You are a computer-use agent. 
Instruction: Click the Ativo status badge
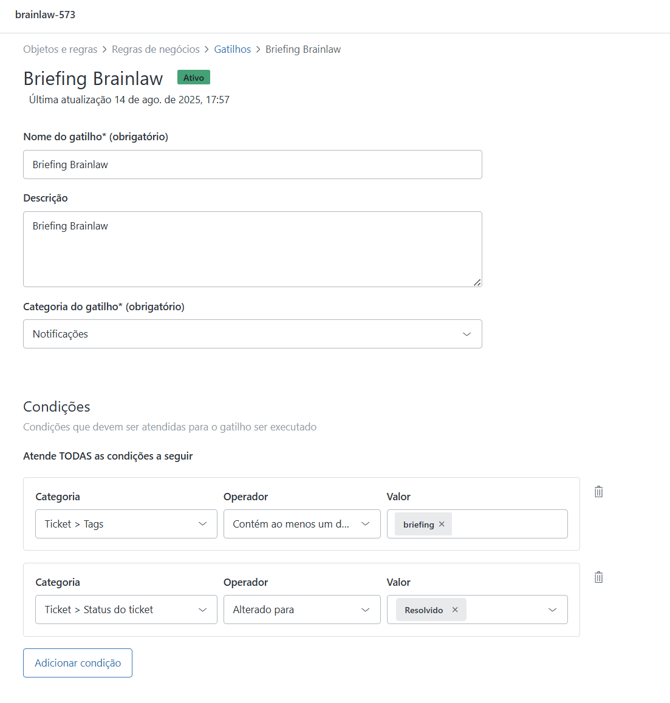click(x=193, y=78)
